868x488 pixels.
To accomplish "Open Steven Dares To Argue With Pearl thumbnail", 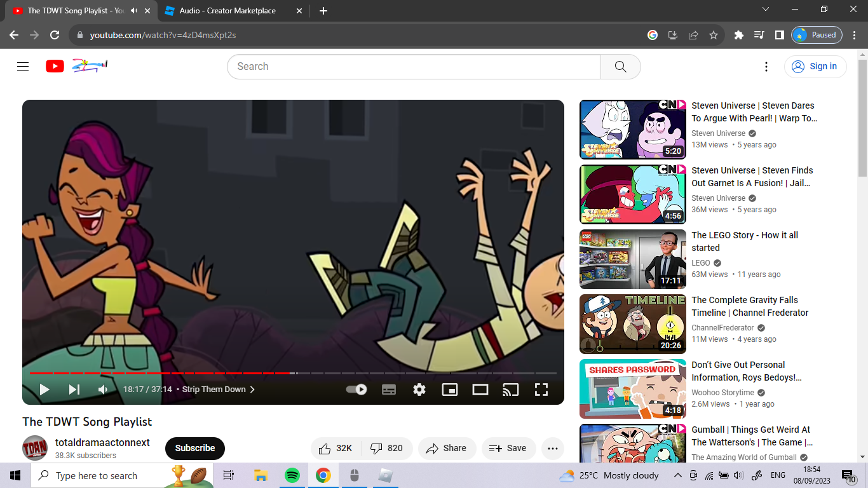I will (x=633, y=130).
